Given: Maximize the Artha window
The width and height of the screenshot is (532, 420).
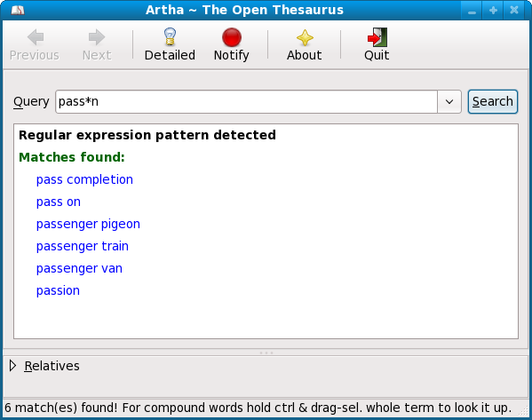Looking at the screenshot, I should pyautogui.click(x=493, y=10).
